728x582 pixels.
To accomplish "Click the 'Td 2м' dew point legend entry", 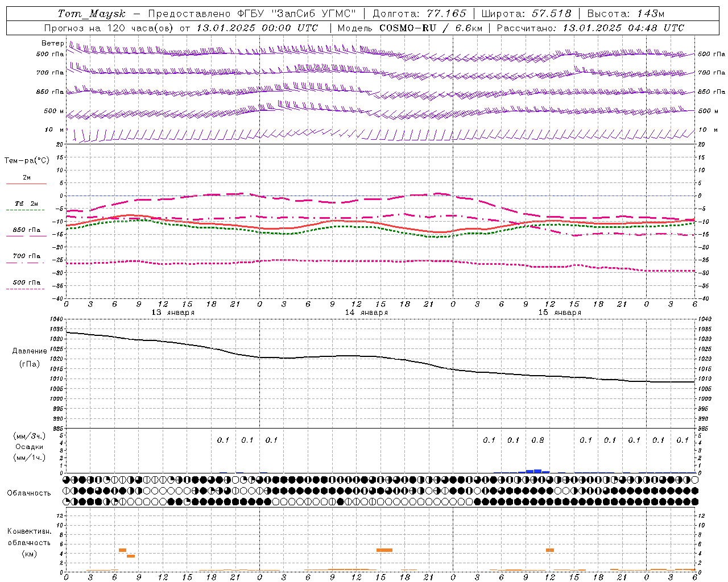I will (27, 203).
